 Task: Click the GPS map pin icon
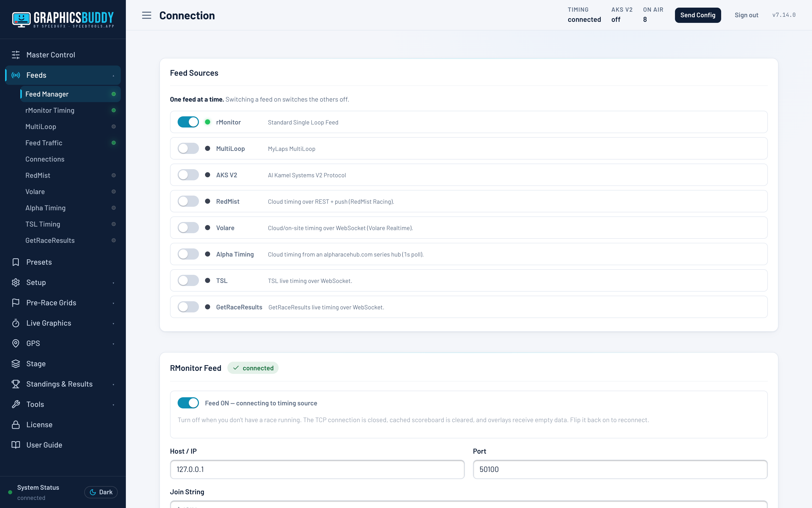tap(16, 343)
